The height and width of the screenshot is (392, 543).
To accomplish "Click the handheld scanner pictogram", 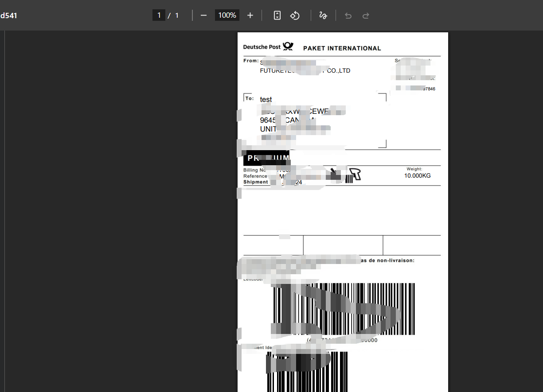I will (x=354, y=175).
